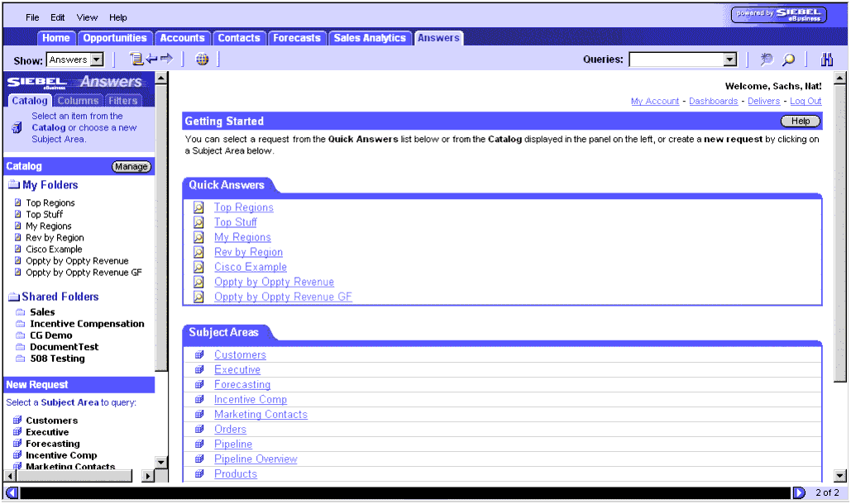Click the powered by Siebel logo

point(779,15)
